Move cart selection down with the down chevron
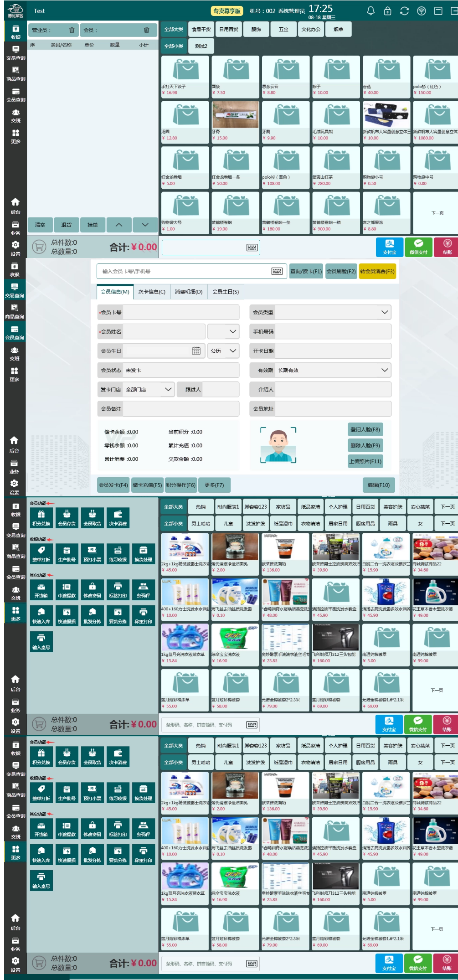 pyautogui.click(x=145, y=225)
